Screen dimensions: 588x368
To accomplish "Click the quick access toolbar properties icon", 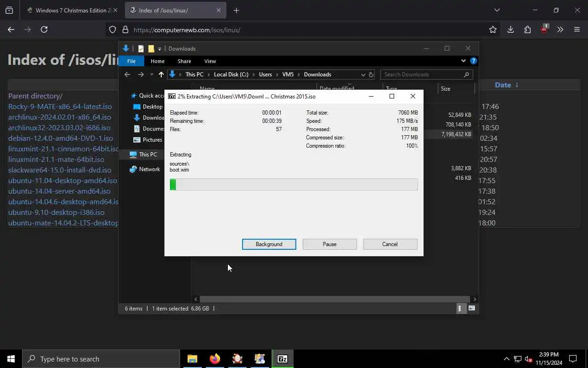I will pos(141,49).
